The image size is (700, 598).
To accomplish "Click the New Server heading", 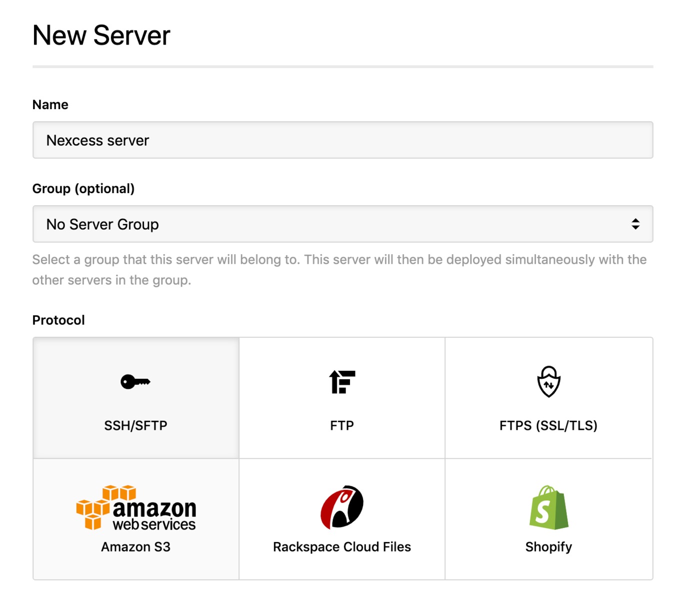I will pos(101,36).
